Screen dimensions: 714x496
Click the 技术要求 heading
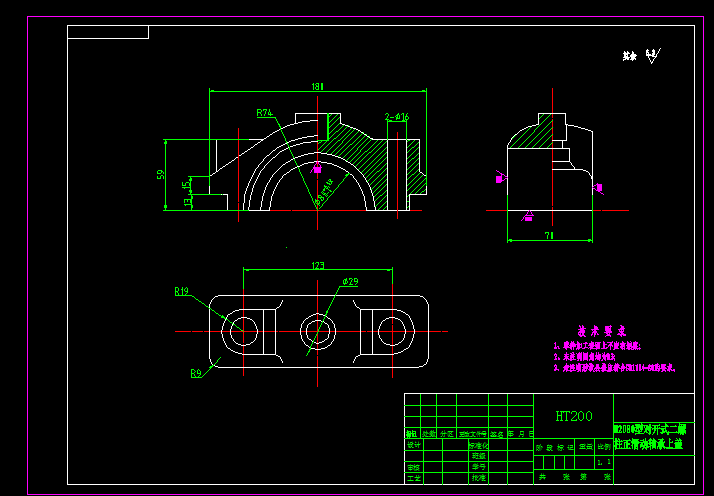(x=602, y=331)
